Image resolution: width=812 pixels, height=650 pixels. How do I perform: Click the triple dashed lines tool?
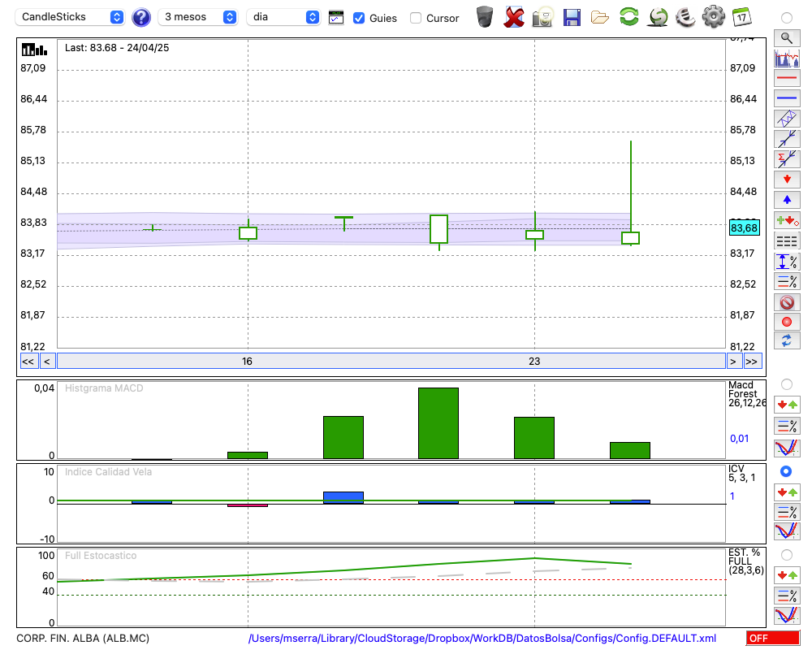point(787,240)
